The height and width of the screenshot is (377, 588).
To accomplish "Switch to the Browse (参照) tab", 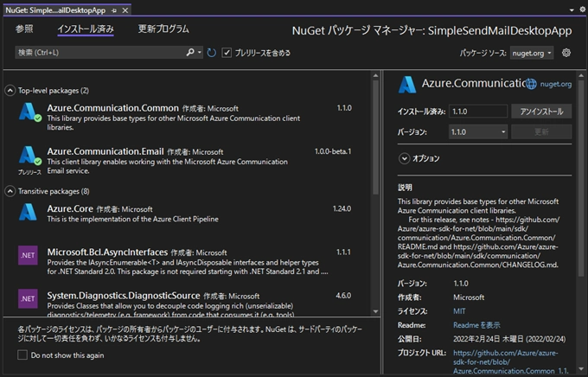I will click(24, 29).
